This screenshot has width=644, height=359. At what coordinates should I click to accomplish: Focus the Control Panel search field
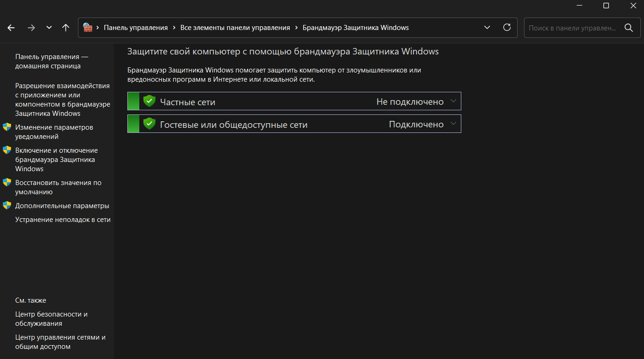582,28
